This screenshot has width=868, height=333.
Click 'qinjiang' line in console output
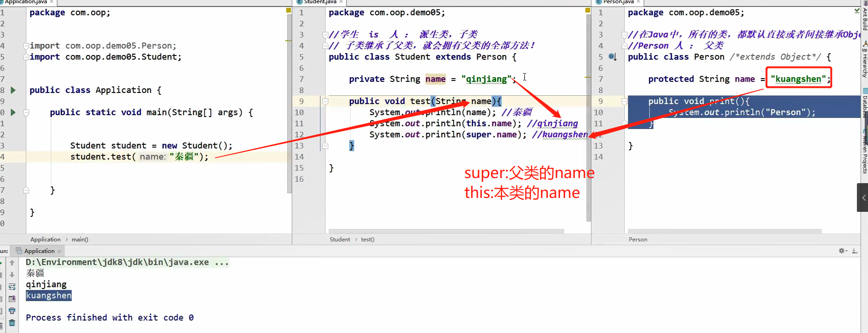tap(46, 284)
